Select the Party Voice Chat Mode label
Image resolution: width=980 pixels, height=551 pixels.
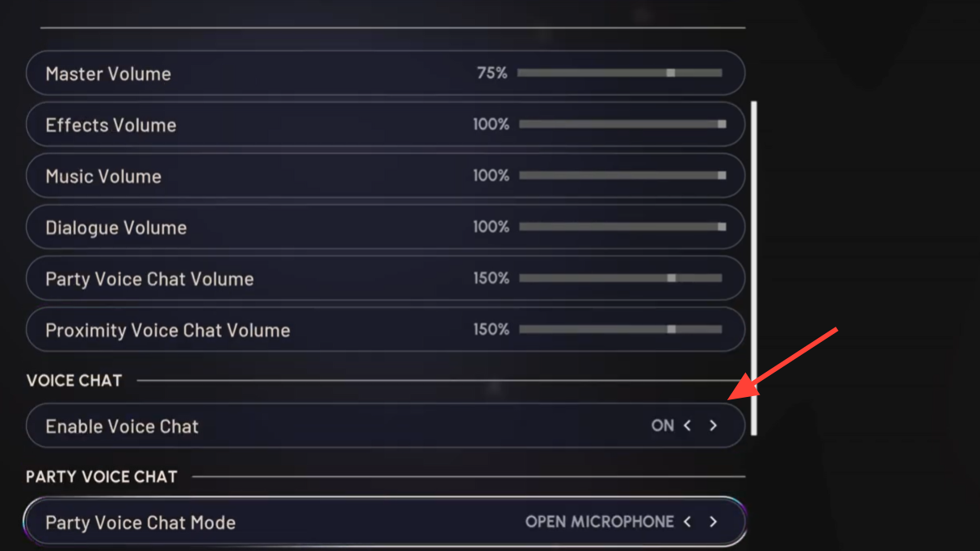click(x=140, y=523)
